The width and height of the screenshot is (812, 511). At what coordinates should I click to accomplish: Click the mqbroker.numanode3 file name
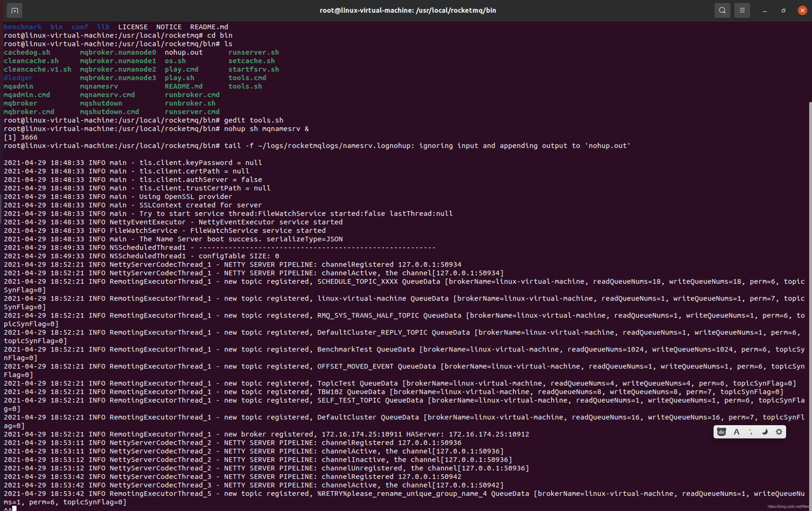coord(118,78)
